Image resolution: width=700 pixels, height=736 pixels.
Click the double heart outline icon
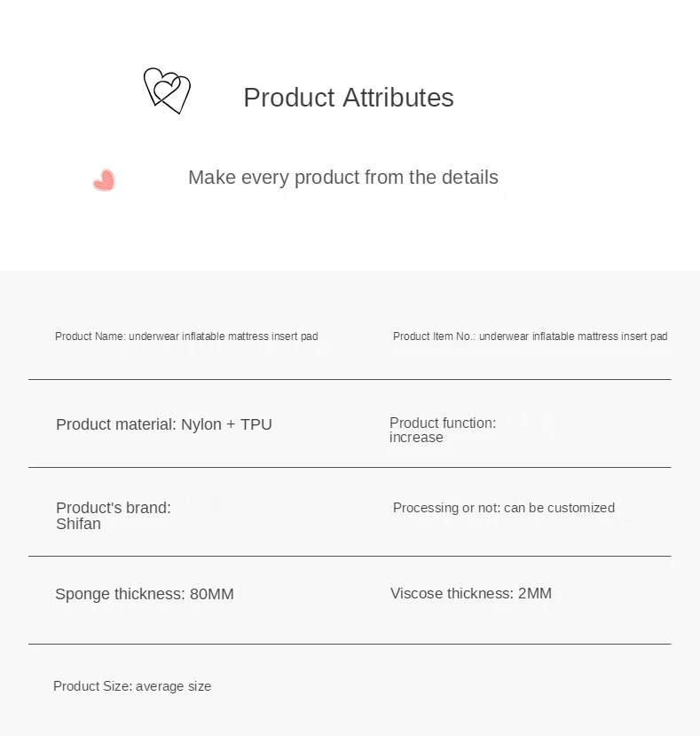(167, 91)
